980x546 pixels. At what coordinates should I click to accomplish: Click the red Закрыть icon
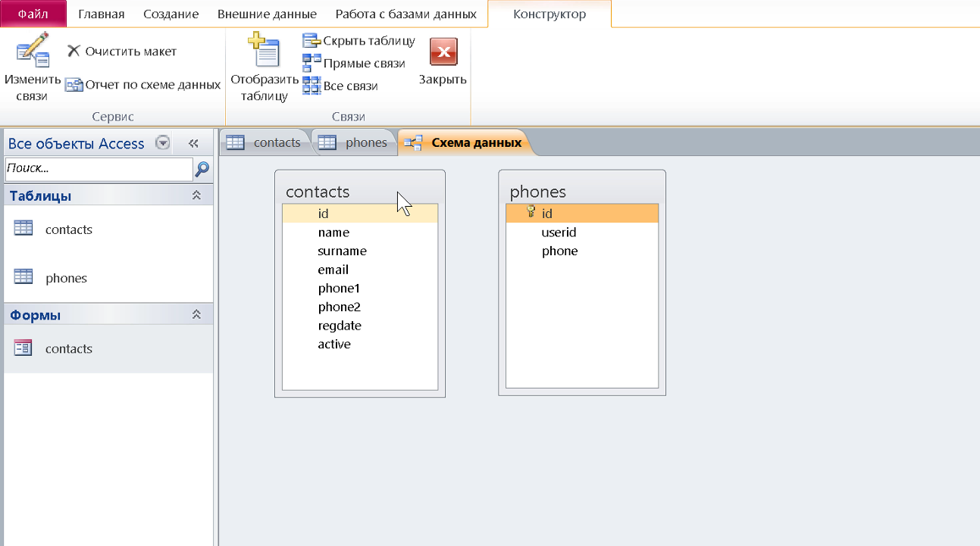[443, 52]
